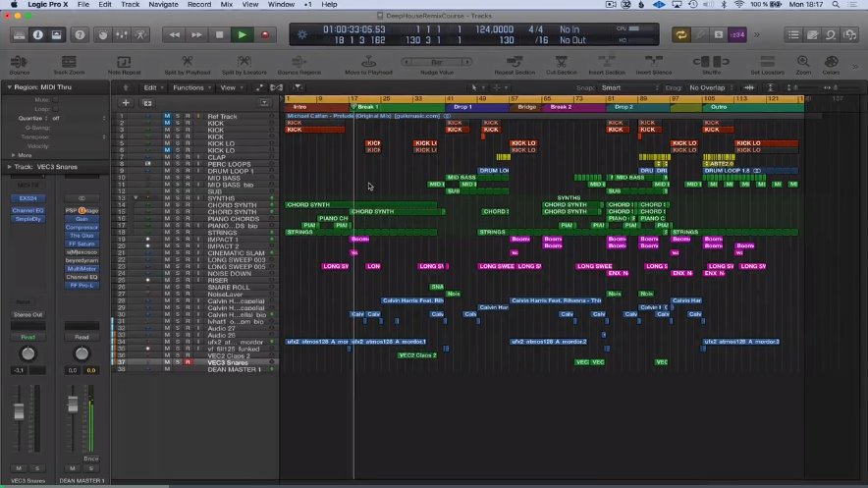
Task: Click the Fast Forward transport button
Action: pyautogui.click(x=196, y=35)
